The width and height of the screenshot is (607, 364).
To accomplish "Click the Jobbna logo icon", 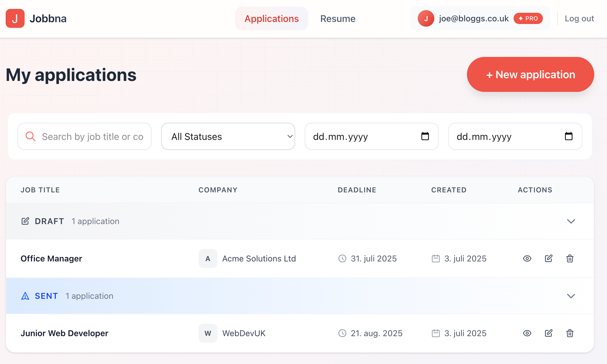I will point(15,18).
